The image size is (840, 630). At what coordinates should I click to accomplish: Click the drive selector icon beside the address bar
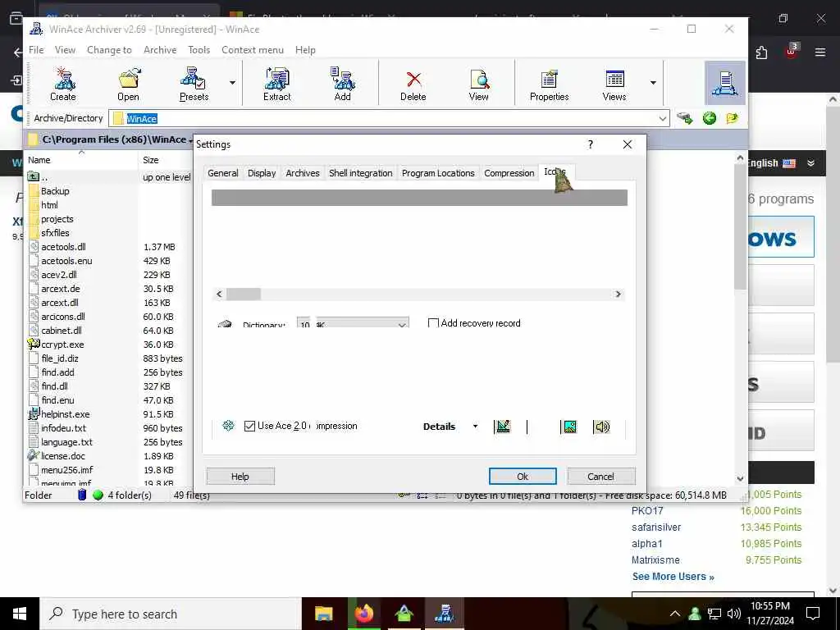685,118
